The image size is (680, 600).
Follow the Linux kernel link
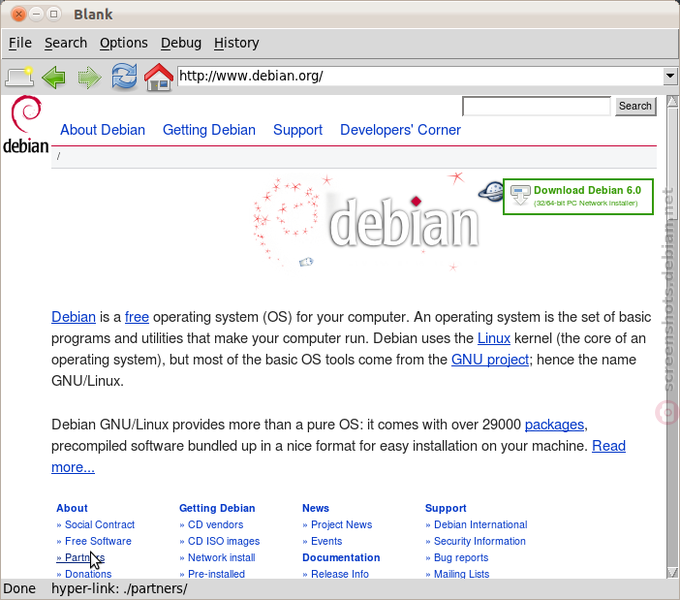(494, 338)
